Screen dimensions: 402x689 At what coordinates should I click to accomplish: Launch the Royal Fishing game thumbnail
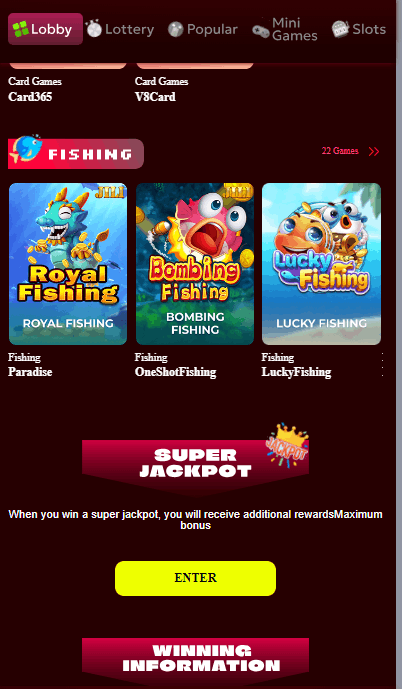[x=68, y=264]
